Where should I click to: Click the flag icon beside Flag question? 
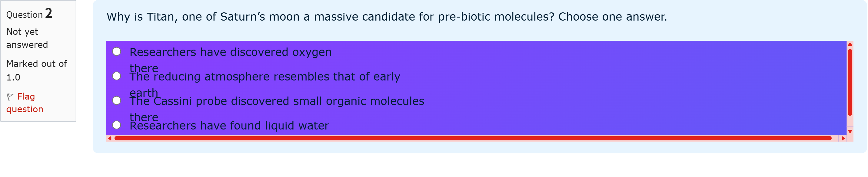[10, 97]
